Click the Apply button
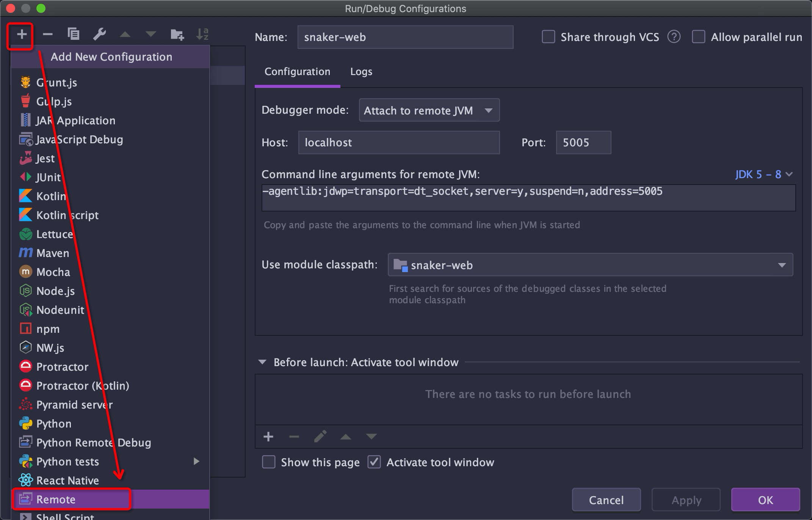This screenshot has width=812, height=520. click(x=685, y=500)
